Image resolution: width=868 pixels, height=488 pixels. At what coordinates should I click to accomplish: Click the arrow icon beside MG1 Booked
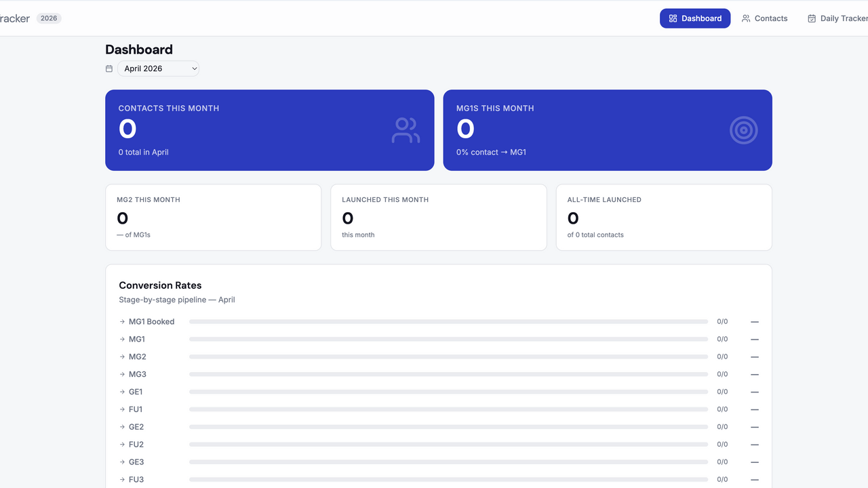click(x=122, y=322)
